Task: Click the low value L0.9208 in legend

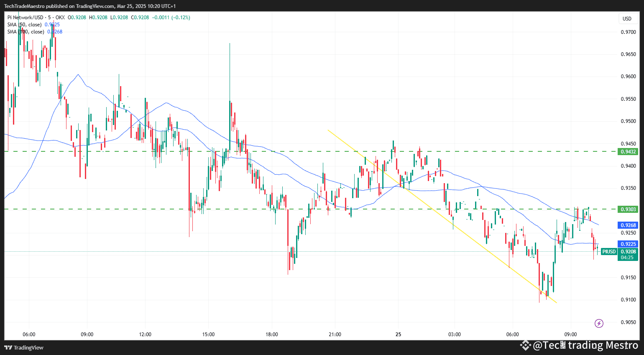Action: [119, 18]
